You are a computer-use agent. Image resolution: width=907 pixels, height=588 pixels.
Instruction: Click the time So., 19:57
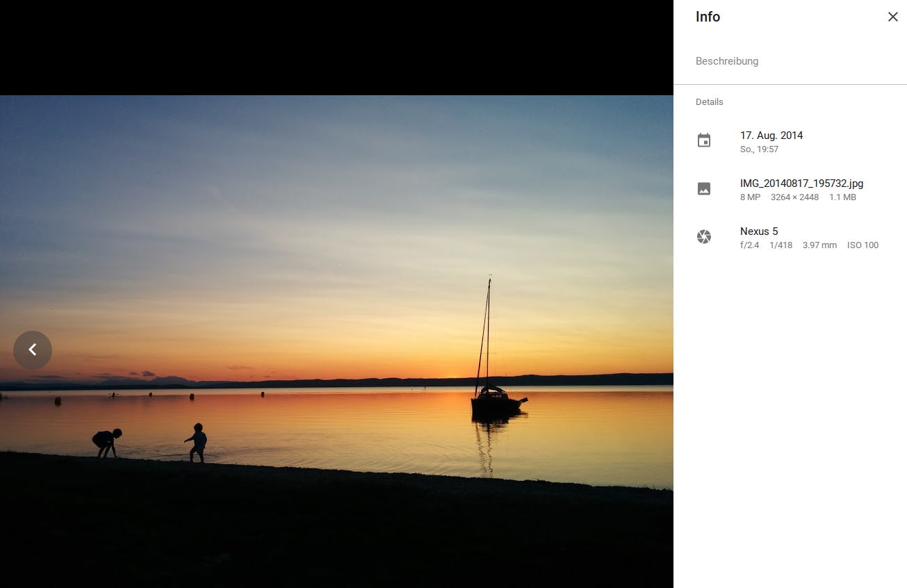759,149
